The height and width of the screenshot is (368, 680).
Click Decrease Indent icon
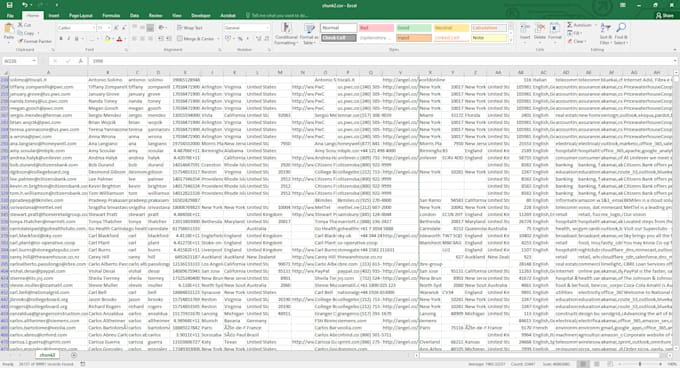pos(161,39)
